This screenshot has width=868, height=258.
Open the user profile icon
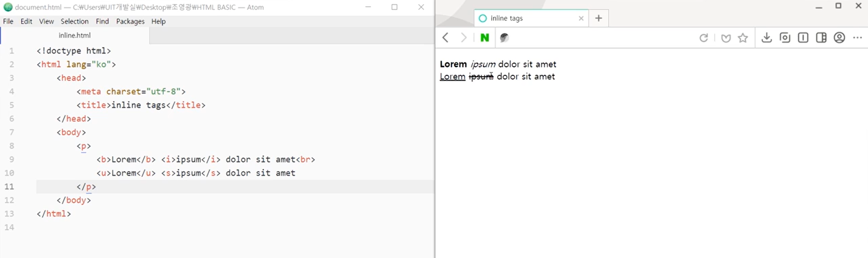click(839, 37)
